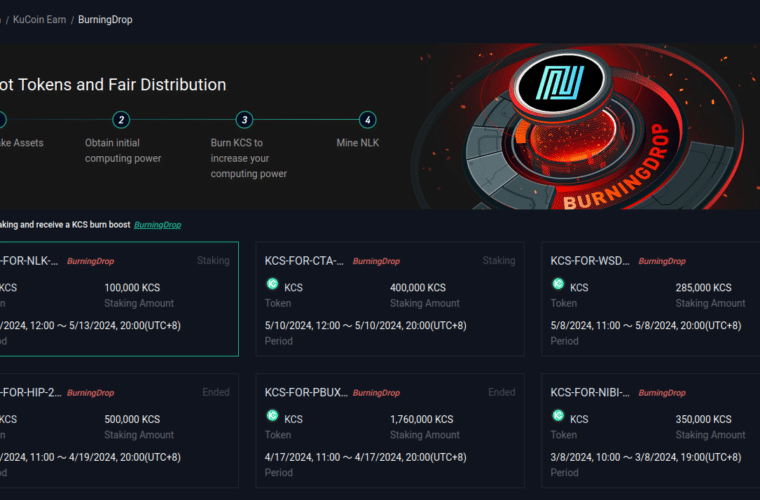Click KCS token icon in KCS-FOR-PBUX card
760x500 pixels.
[x=272, y=416]
